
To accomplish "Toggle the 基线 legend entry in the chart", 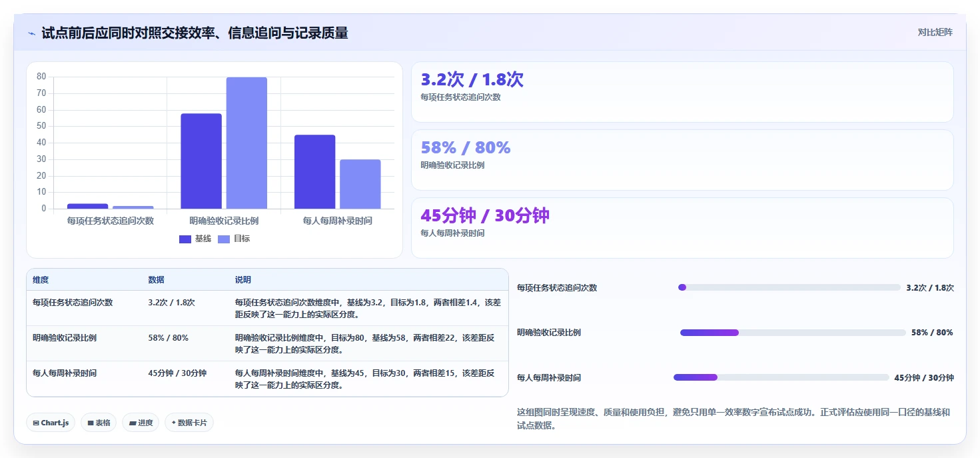I will 195,239.
